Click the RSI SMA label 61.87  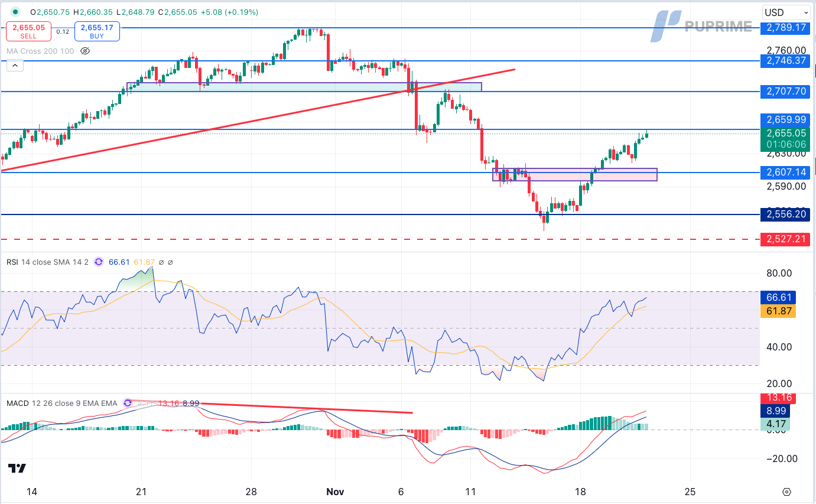coord(778,311)
